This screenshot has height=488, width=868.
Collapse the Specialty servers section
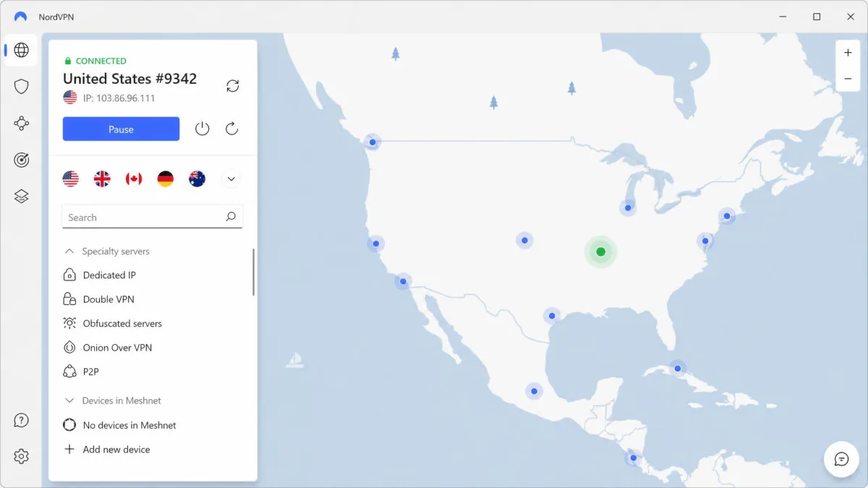pos(107,252)
